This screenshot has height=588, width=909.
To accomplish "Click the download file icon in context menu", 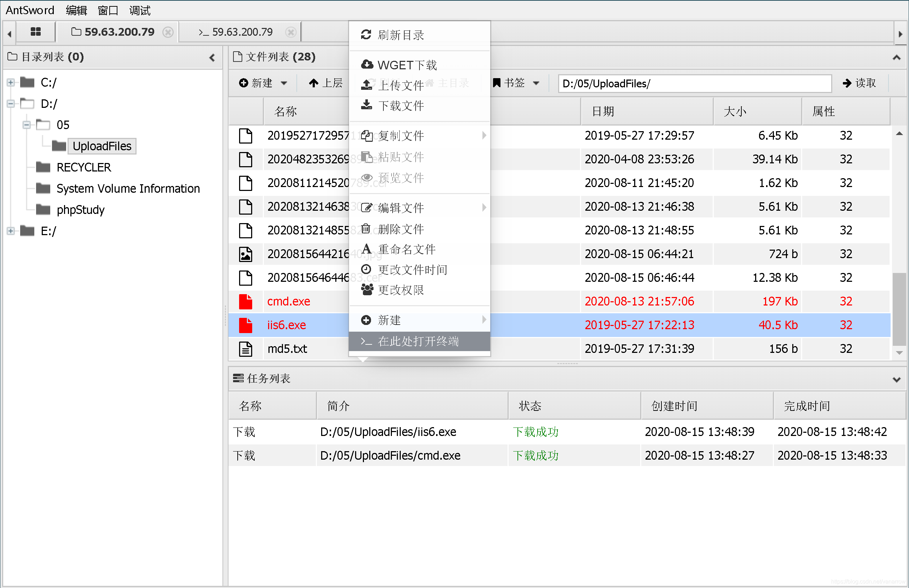I will tap(366, 105).
